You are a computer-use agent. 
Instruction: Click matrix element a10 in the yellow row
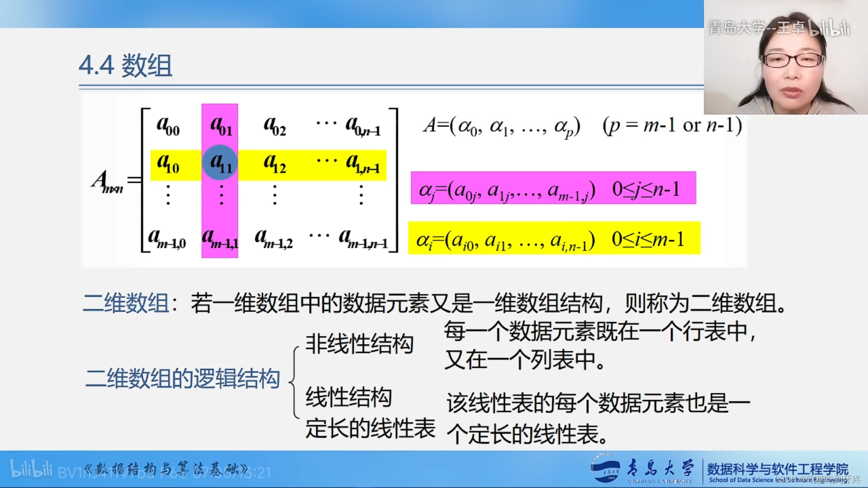click(x=168, y=164)
